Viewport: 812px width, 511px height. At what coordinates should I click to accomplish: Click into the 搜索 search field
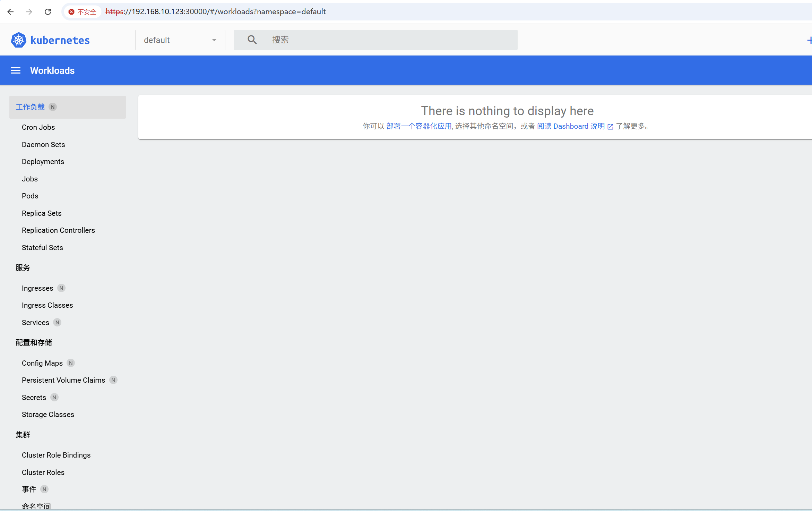tap(388, 40)
